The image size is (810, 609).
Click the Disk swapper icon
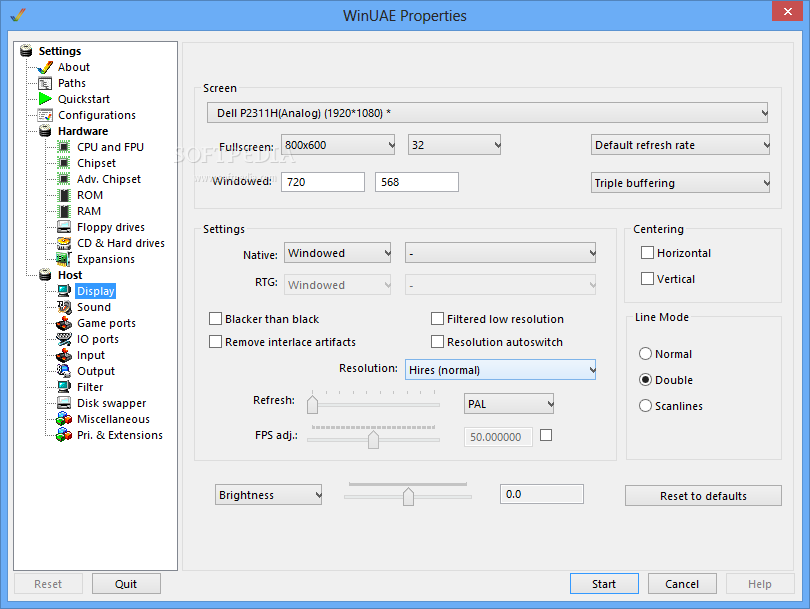(64, 403)
